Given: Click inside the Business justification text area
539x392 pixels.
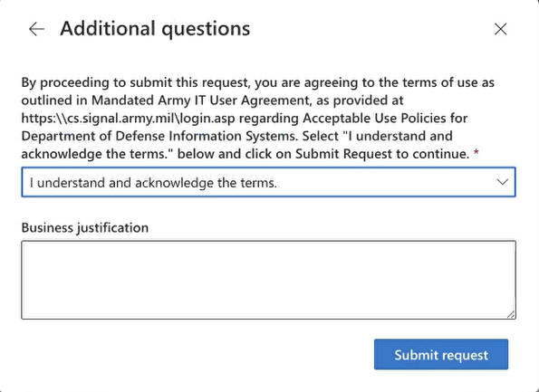Looking at the screenshot, I should 268,280.
